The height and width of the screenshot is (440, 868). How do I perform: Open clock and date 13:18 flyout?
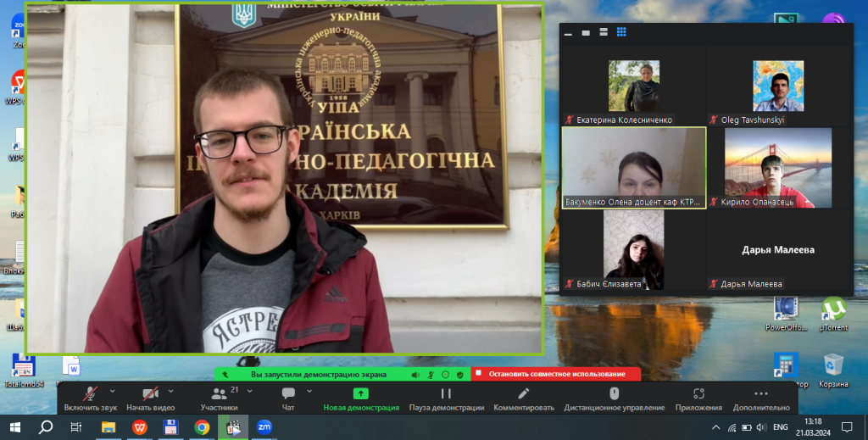[814, 427]
